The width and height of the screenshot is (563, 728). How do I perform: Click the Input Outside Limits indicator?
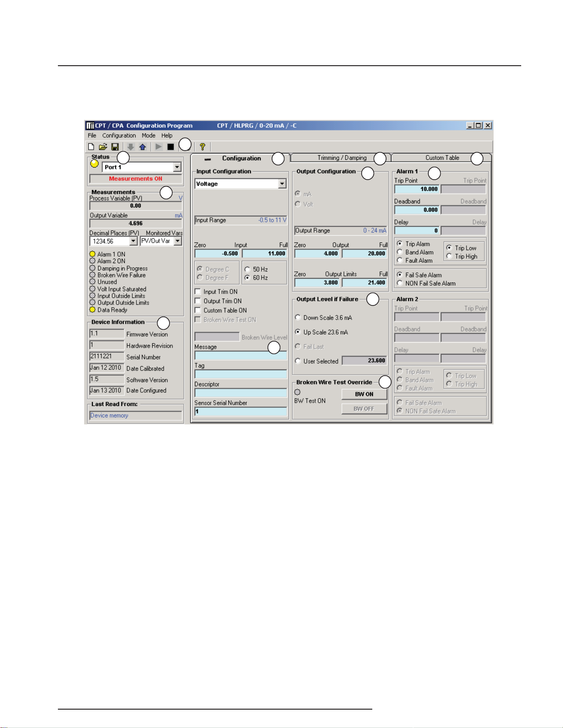tap(92, 296)
